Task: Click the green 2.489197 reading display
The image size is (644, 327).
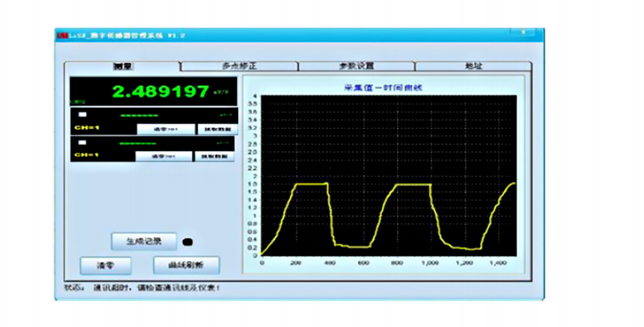Action: 160,91
